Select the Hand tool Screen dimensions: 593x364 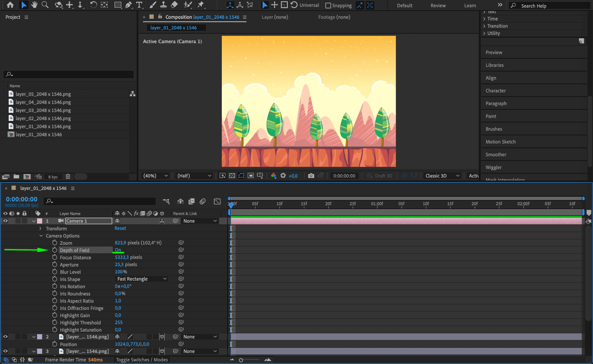pyautogui.click(x=34, y=5)
